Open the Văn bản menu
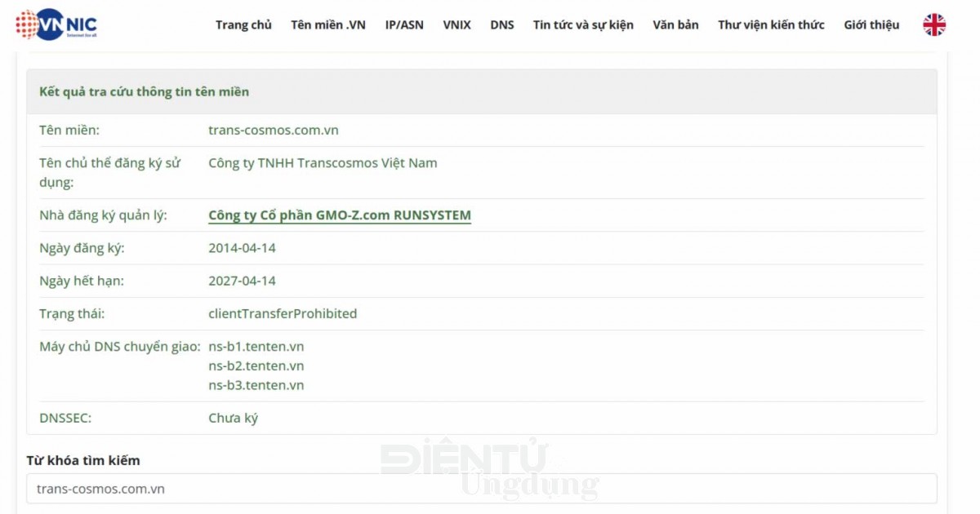 675,24
